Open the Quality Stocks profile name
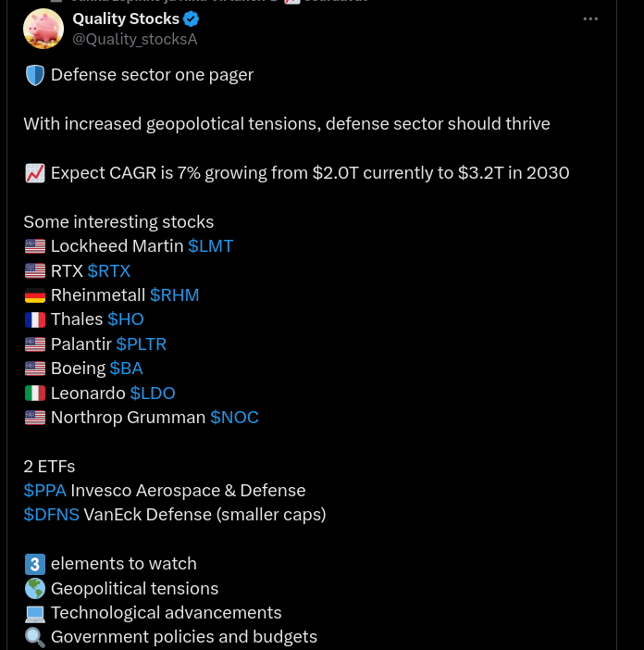Viewport: 644px width, 650px height. coord(126,19)
